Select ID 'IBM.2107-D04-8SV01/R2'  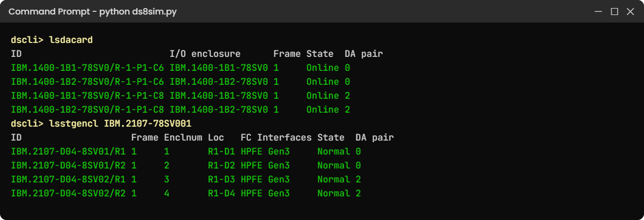[68, 165]
